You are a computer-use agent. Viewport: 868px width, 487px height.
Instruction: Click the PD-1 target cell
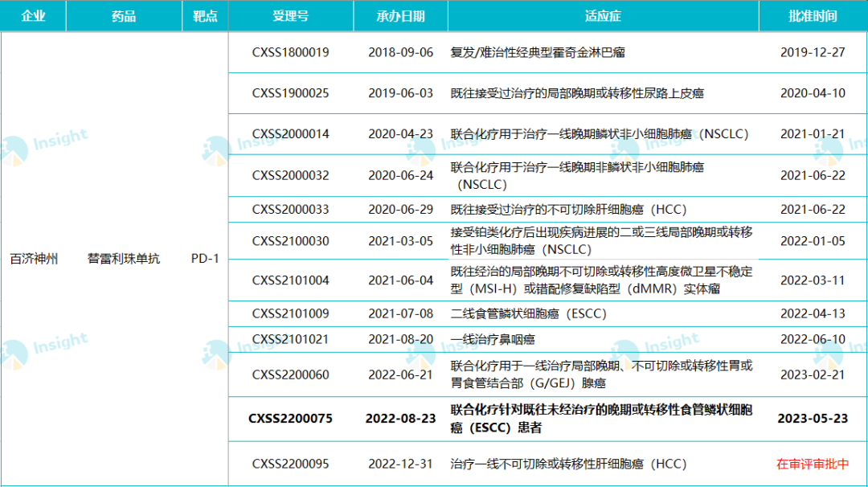[205, 259]
